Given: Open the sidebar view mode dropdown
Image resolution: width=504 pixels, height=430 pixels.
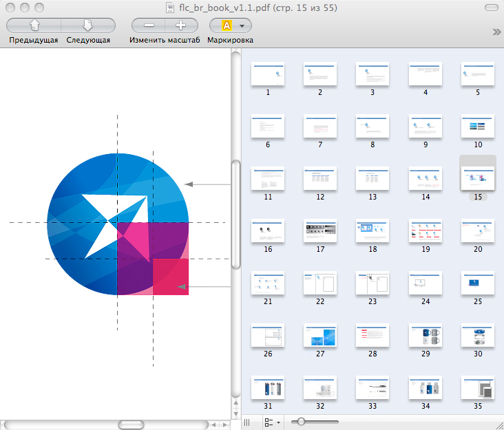Looking at the screenshot, I should click(x=273, y=422).
